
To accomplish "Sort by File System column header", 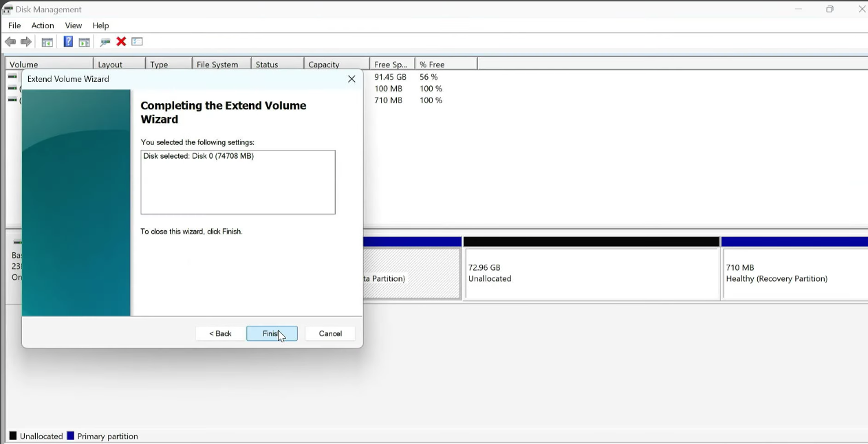I will (221, 65).
